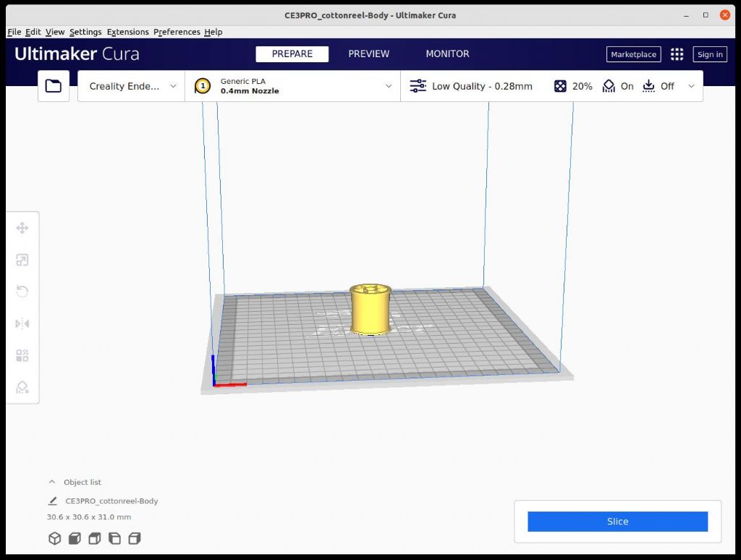Select the yellow cotton reel model
741x560 pixels.
(370, 310)
